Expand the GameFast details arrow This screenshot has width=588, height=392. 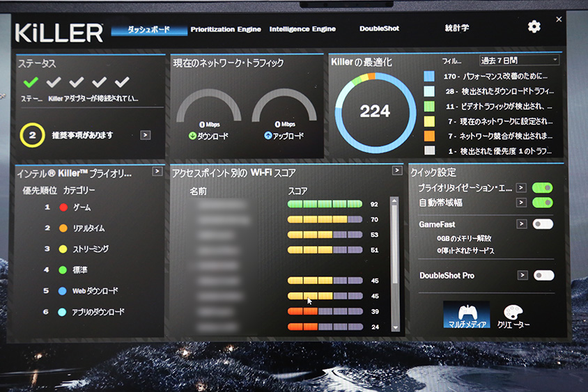[521, 224]
